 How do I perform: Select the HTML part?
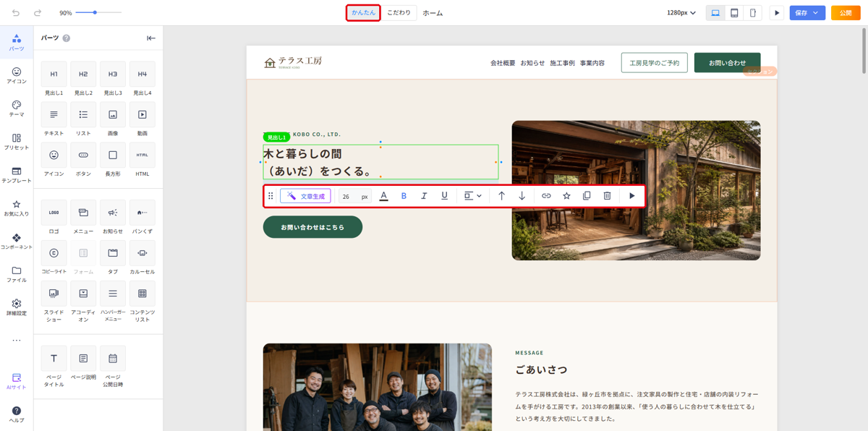(142, 160)
